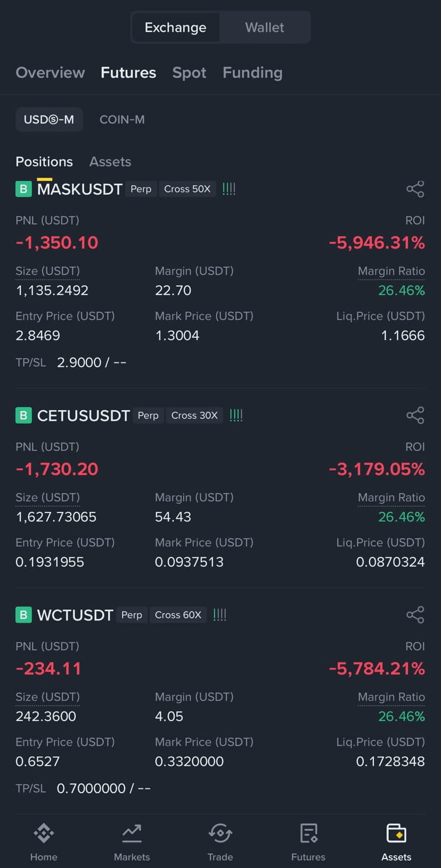Open the Funding tab
Viewport: 441px width, 868px height.
click(x=252, y=72)
